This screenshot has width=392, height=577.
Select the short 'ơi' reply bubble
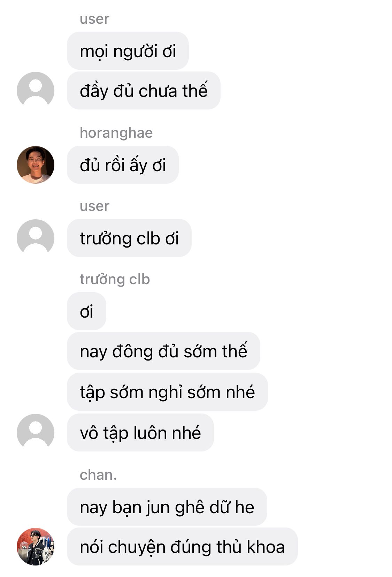86,311
